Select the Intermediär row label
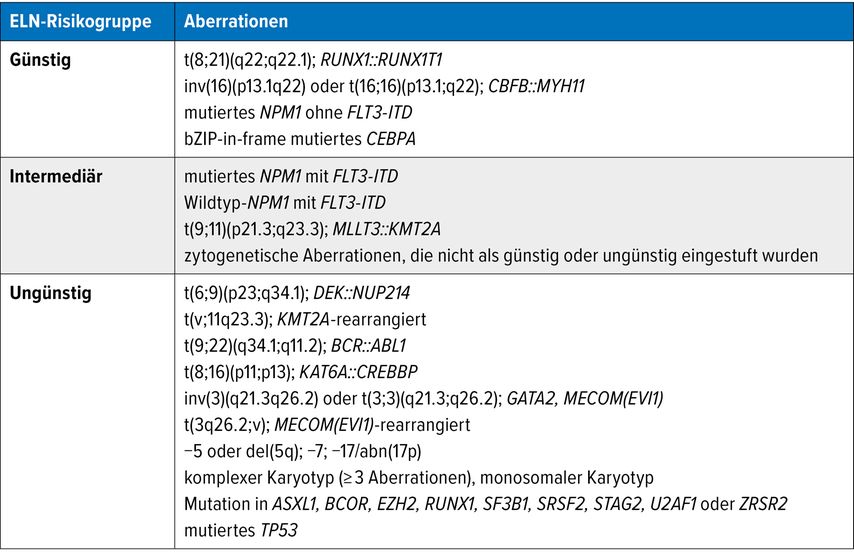This screenshot has width=854, height=560. click(59, 177)
